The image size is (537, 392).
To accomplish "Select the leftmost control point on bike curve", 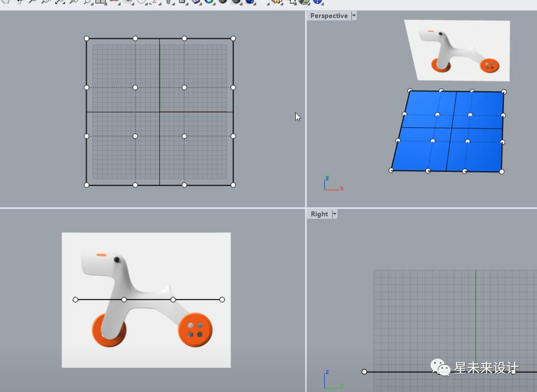I will (75, 300).
